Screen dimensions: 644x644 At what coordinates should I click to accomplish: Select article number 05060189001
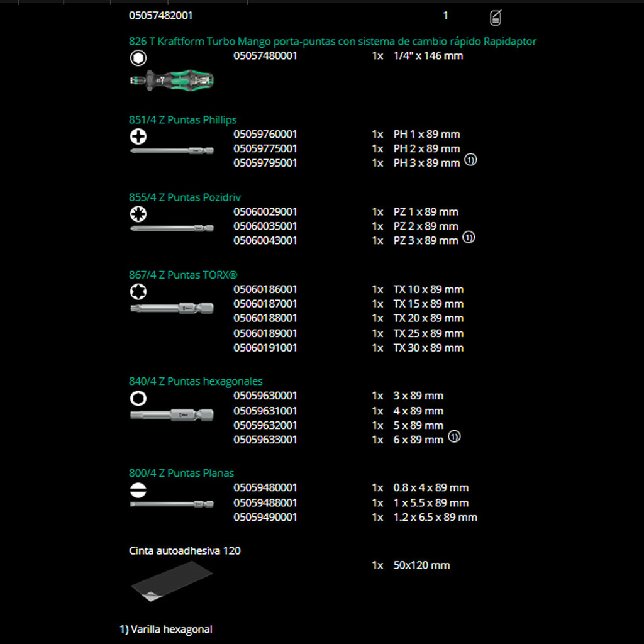pyautogui.click(x=265, y=333)
